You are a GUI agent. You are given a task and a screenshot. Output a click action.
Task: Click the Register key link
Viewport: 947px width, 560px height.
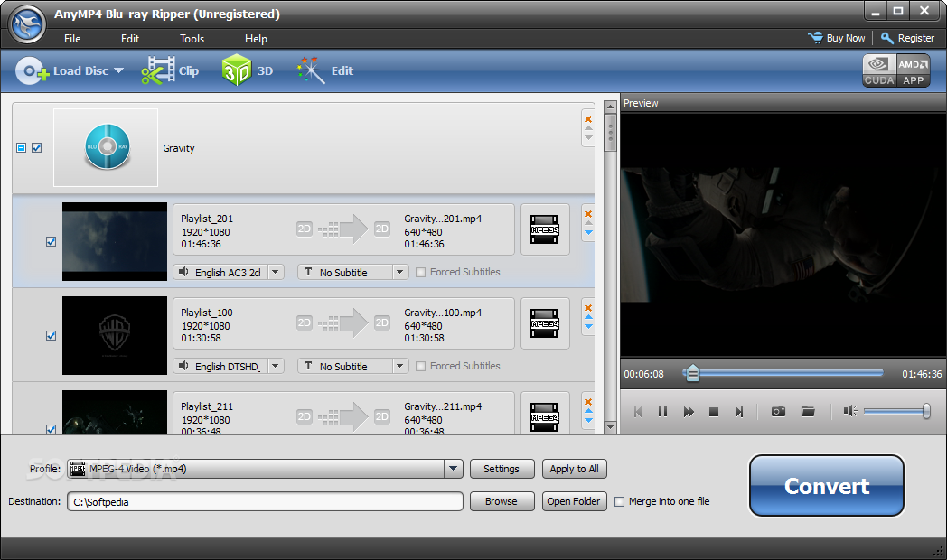point(908,38)
